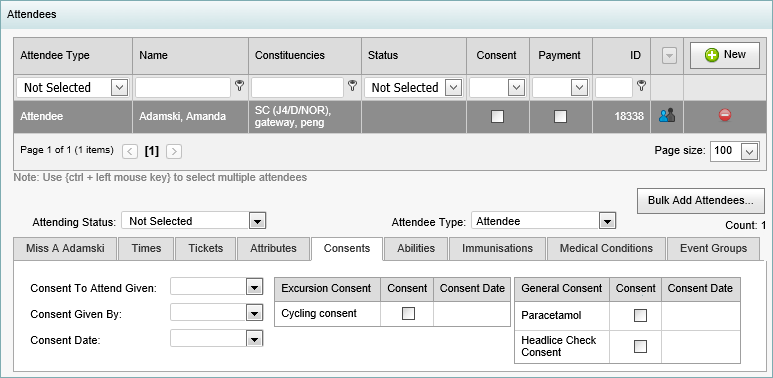Switch to the Event Groups tab
The image size is (773, 378).
(713, 248)
